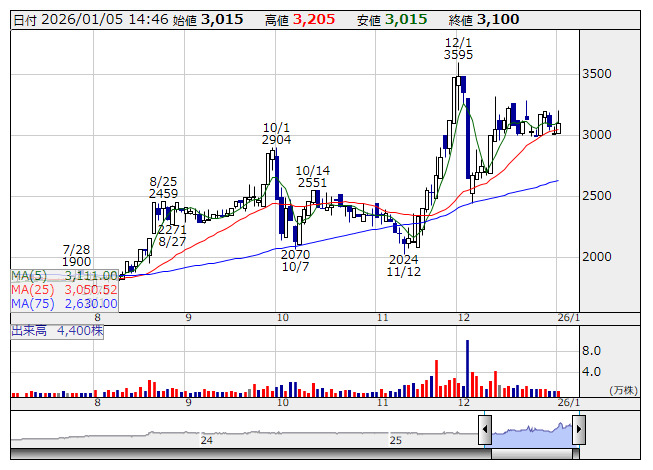This screenshot has width=653, height=470.
Task: Click the 始値 3,015 opening price
Action: click(207, 20)
